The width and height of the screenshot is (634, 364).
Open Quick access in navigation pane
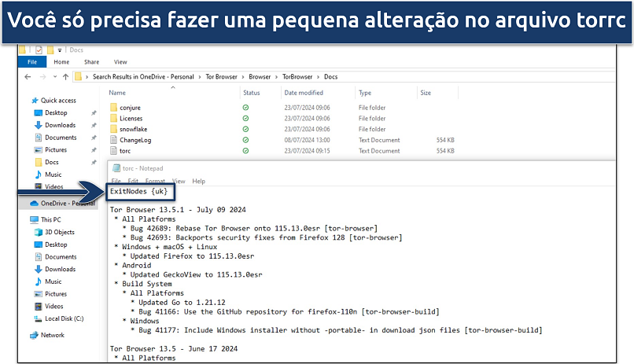point(58,101)
